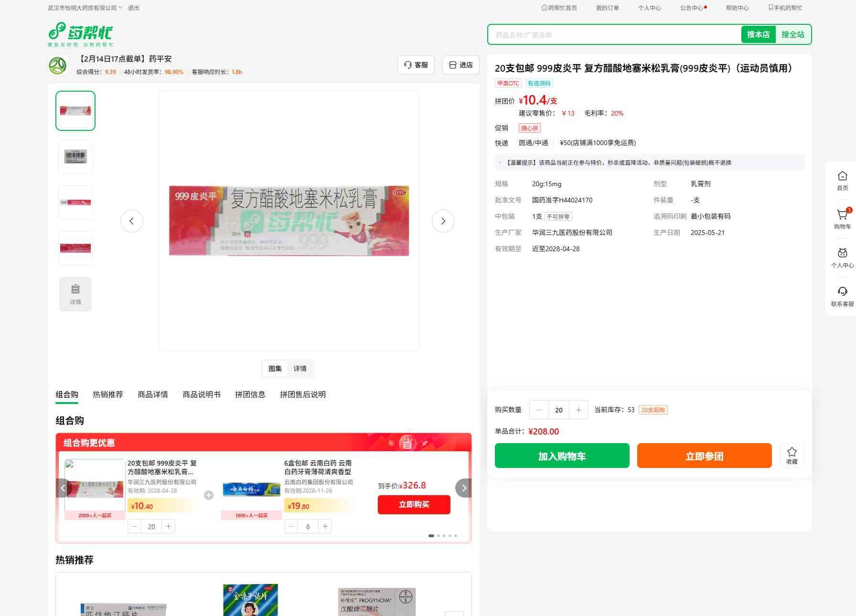
Task: Show previous product image with left arrow
Action: click(x=132, y=221)
